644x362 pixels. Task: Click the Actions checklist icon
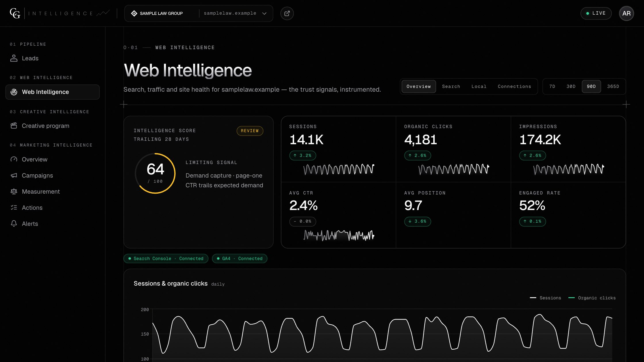coord(14,207)
